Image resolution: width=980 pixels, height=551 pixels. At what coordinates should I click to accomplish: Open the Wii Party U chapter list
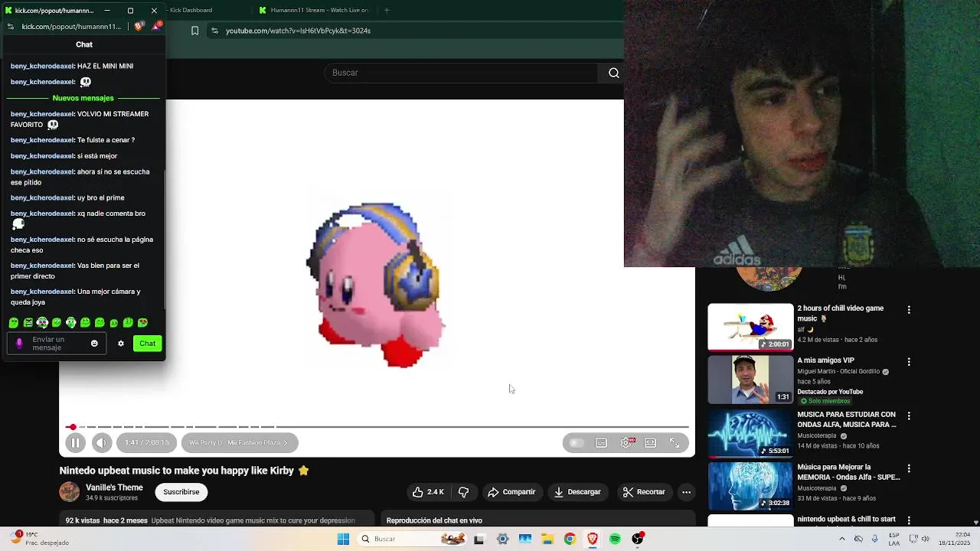pyautogui.click(x=239, y=442)
